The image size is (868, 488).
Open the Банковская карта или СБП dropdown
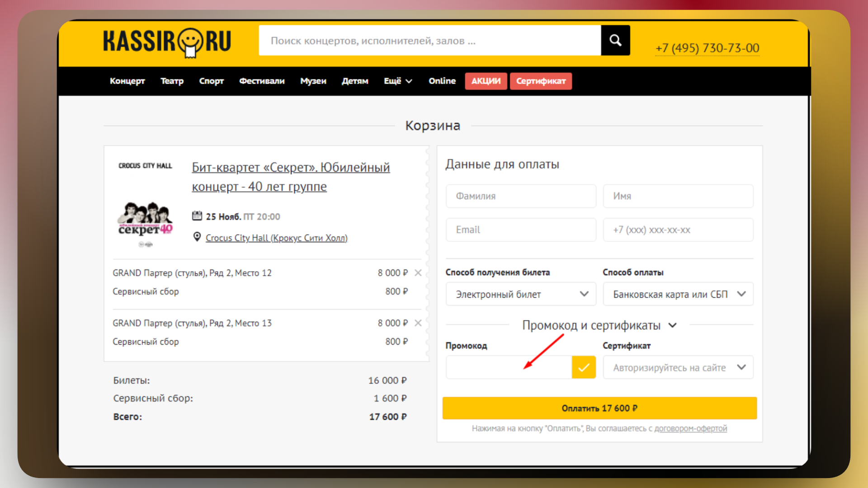tap(677, 294)
